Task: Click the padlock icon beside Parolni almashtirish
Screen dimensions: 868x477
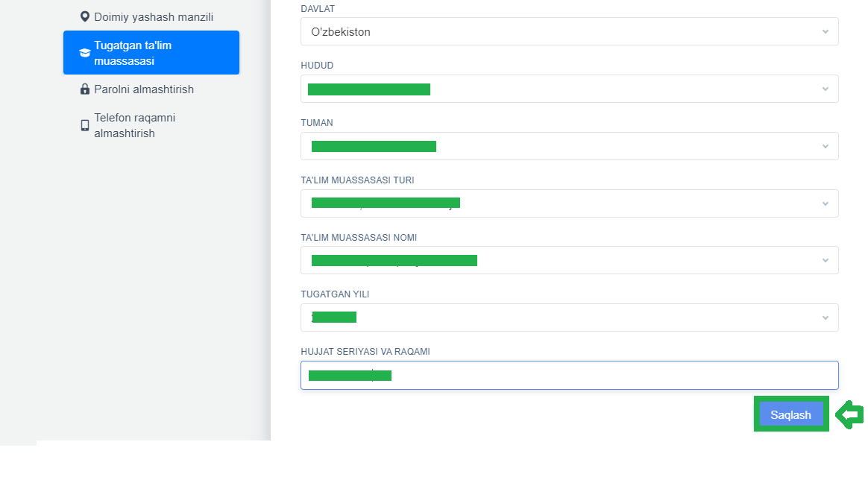Action: [85, 89]
